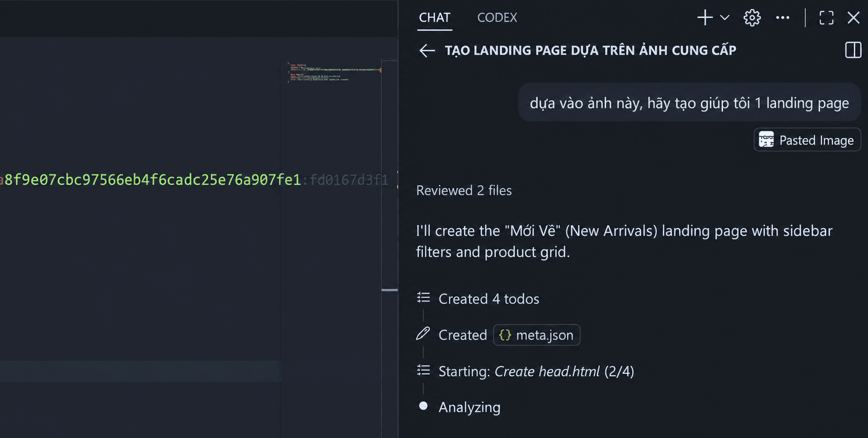Open the meta.json file chip
Viewport: 868px width, 438px height.
pos(537,335)
